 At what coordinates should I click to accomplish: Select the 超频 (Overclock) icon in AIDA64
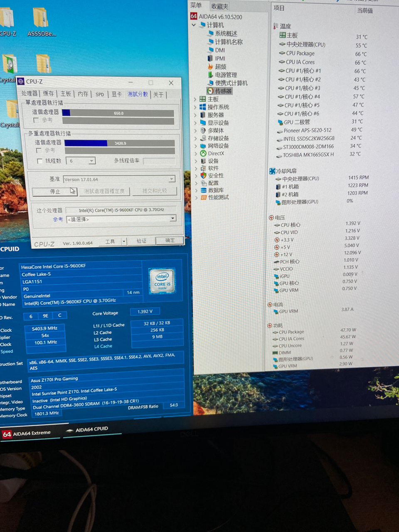pos(220,66)
